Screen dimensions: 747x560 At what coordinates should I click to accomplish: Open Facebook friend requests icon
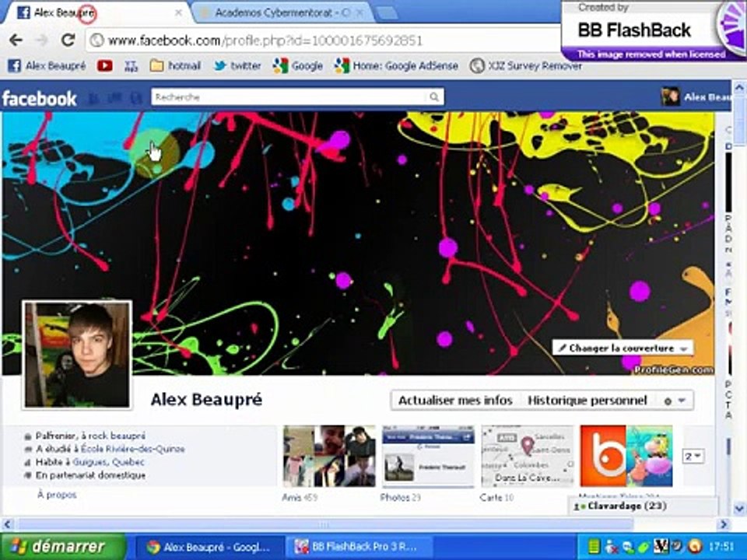[94, 99]
